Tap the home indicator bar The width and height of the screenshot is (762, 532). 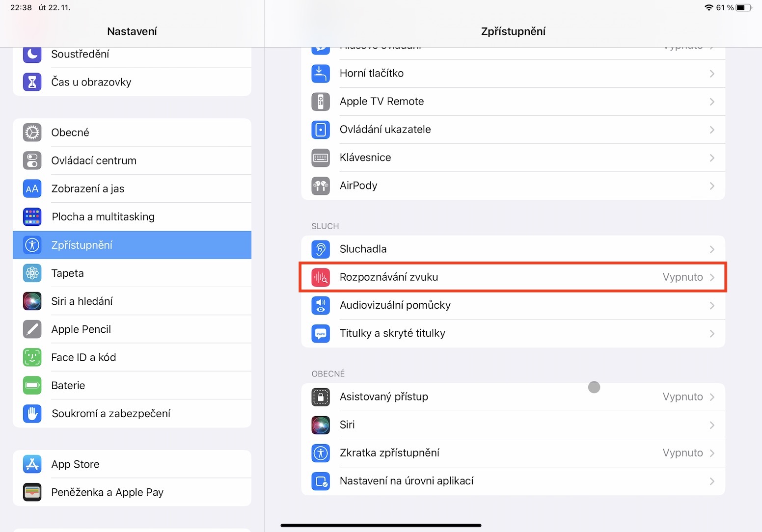coord(381,526)
